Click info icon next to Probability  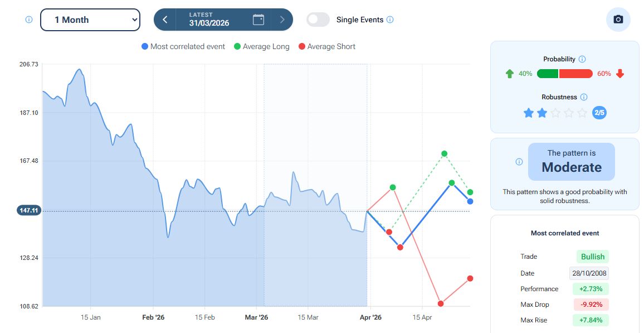(582, 59)
